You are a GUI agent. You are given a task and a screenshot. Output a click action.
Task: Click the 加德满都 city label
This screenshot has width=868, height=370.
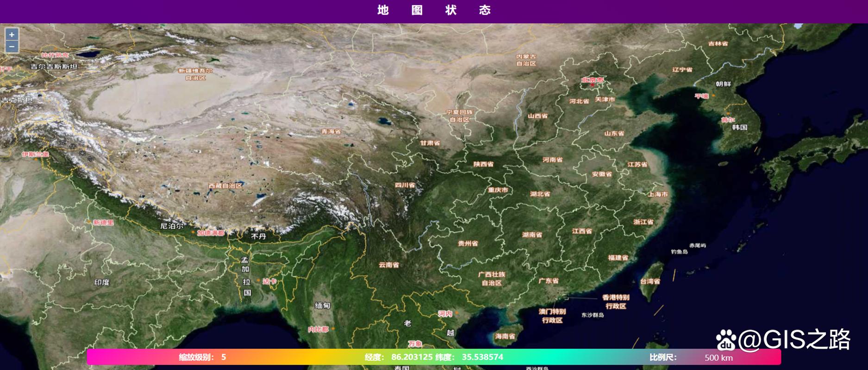pyautogui.click(x=211, y=233)
